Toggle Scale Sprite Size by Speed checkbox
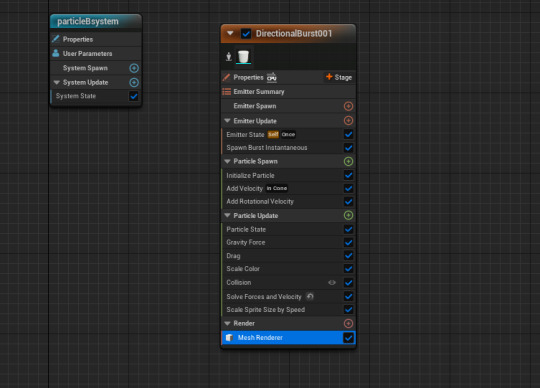 (x=348, y=310)
